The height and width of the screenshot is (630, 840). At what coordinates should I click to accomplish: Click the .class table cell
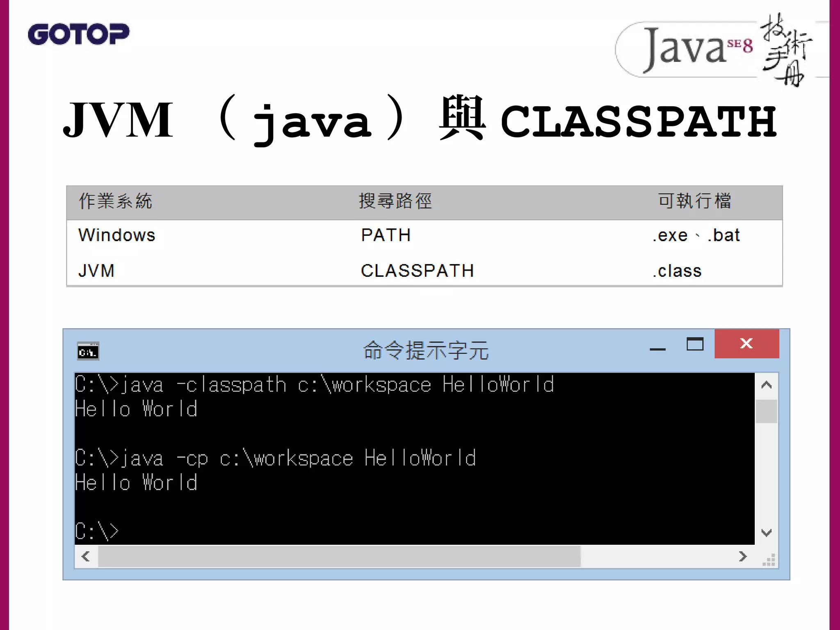pos(677,271)
